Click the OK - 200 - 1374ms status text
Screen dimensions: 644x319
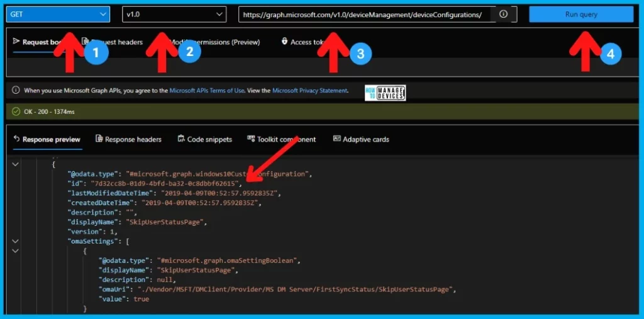coord(49,111)
